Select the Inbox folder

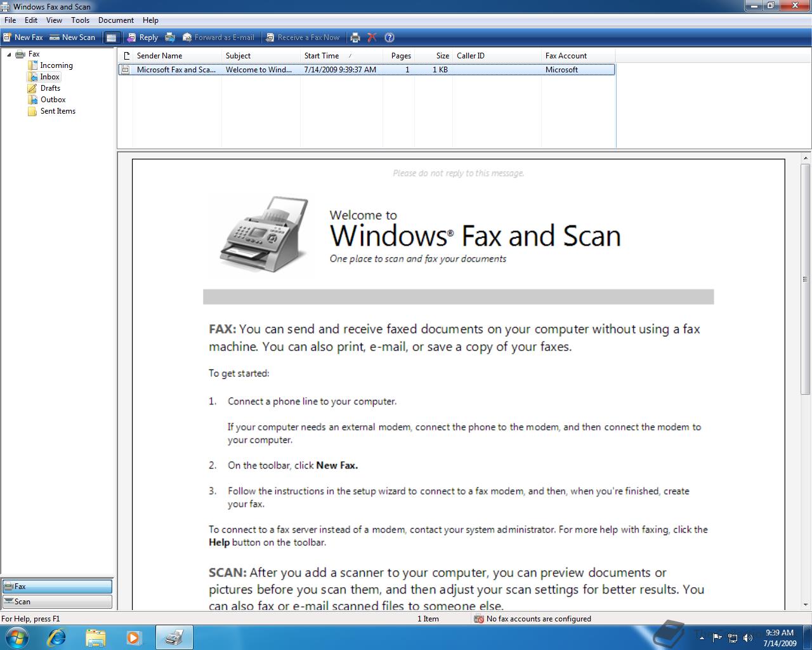(49, 77)
